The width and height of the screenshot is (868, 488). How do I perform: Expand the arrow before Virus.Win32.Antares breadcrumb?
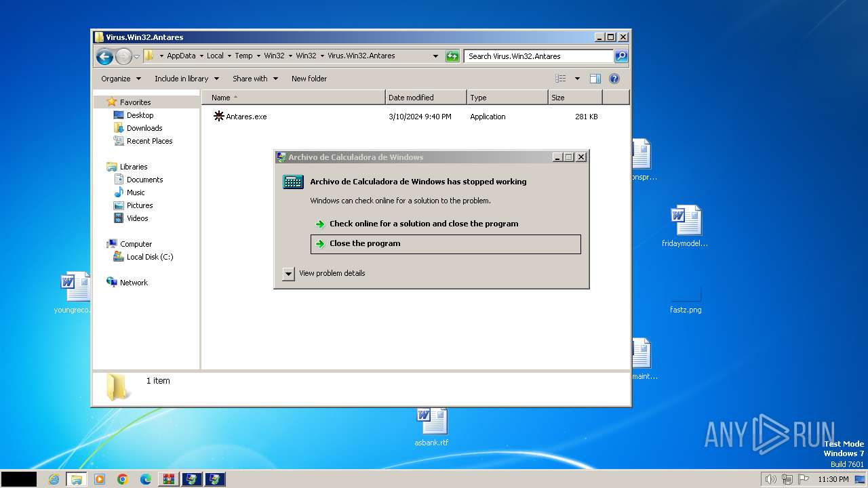coord(322,56)
